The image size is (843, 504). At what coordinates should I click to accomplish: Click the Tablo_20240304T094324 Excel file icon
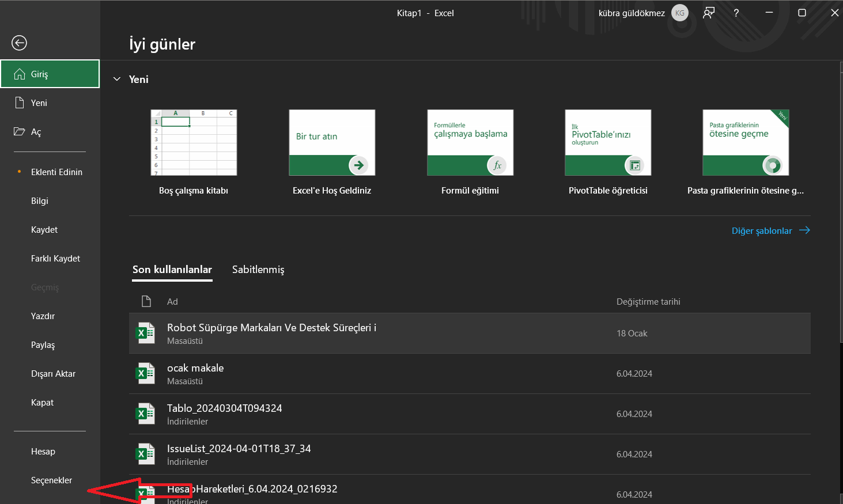tap(145, 414)
